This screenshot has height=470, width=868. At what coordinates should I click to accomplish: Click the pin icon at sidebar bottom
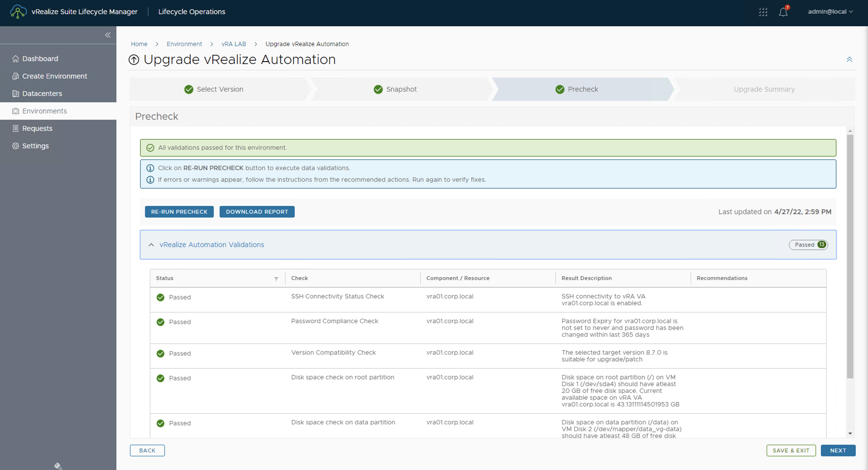[x=58, y=466]
